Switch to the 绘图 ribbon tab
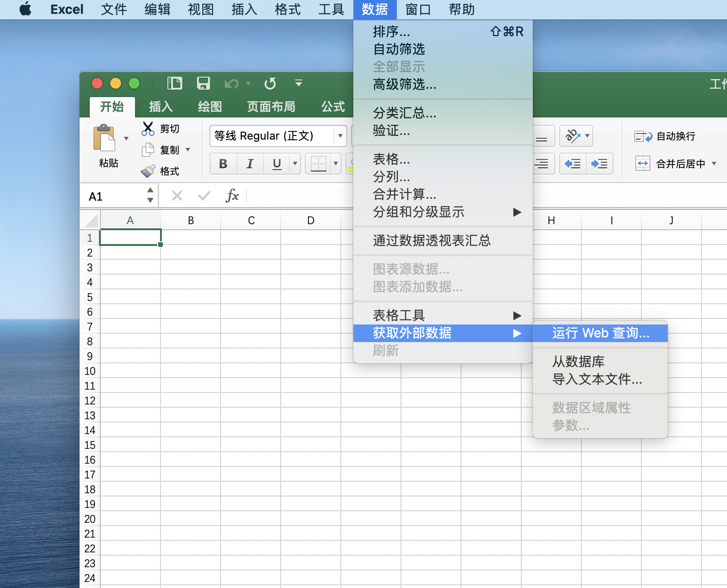Screen dimensions: 727x588 tap(210, 107)
